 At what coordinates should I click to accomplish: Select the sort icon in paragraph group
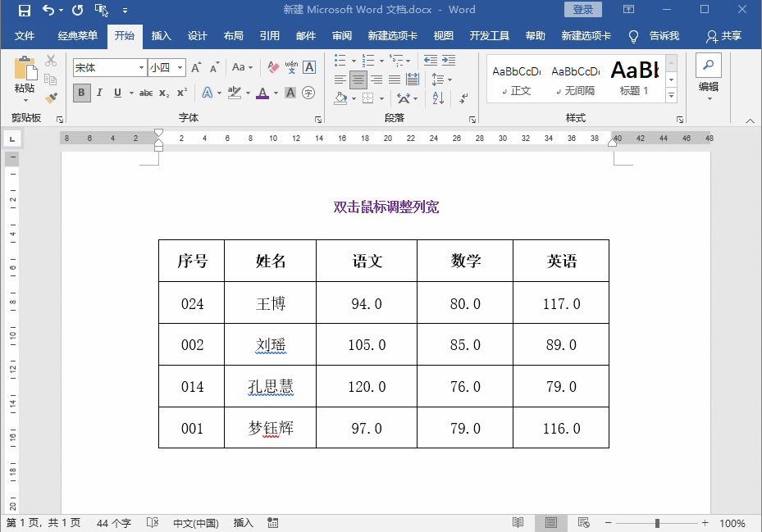coord(438,98)
